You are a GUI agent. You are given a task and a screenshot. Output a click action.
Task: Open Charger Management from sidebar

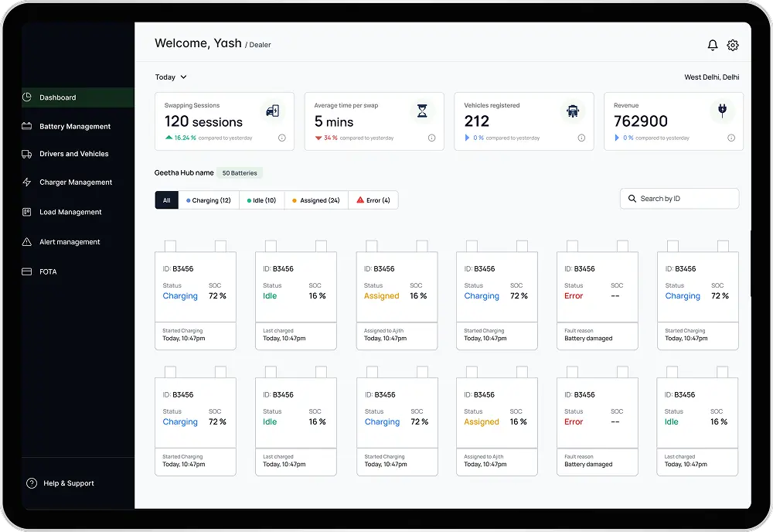(76, 182)
